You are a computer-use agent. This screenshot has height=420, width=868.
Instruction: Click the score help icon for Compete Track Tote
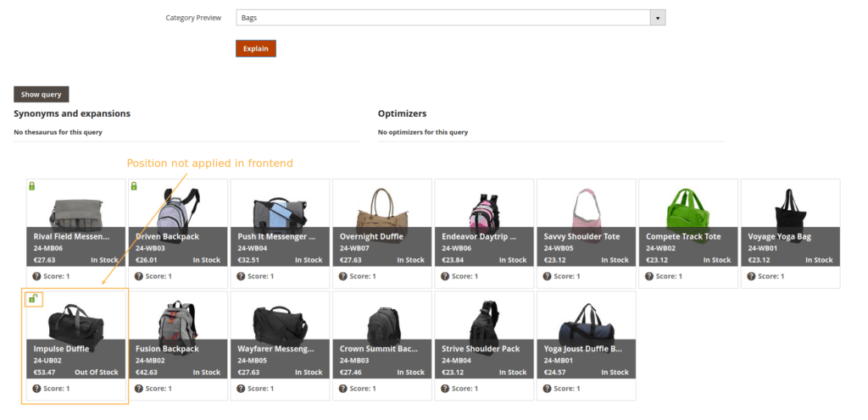click(648, 276)
